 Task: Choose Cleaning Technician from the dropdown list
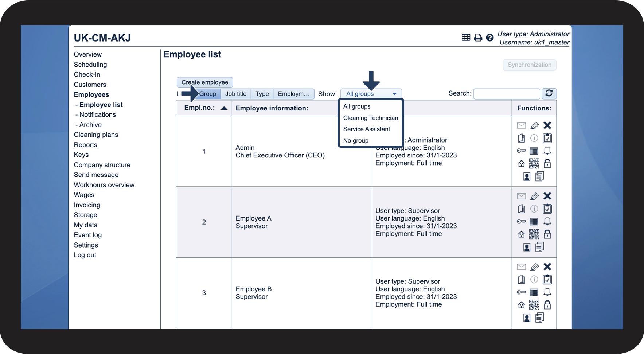point(371,118)
